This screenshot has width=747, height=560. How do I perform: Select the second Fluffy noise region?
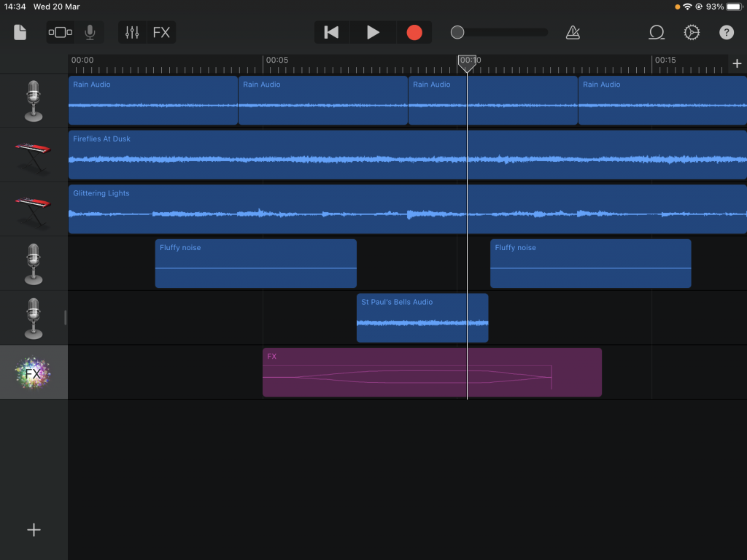coord(591,263)
